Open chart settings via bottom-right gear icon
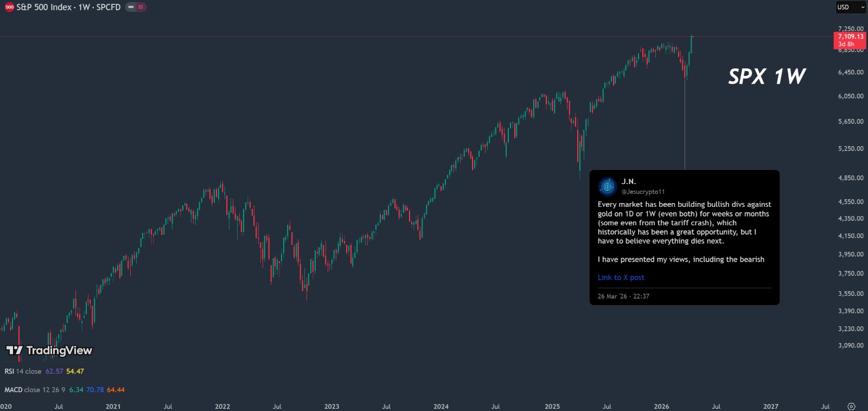 click(851, 406)
